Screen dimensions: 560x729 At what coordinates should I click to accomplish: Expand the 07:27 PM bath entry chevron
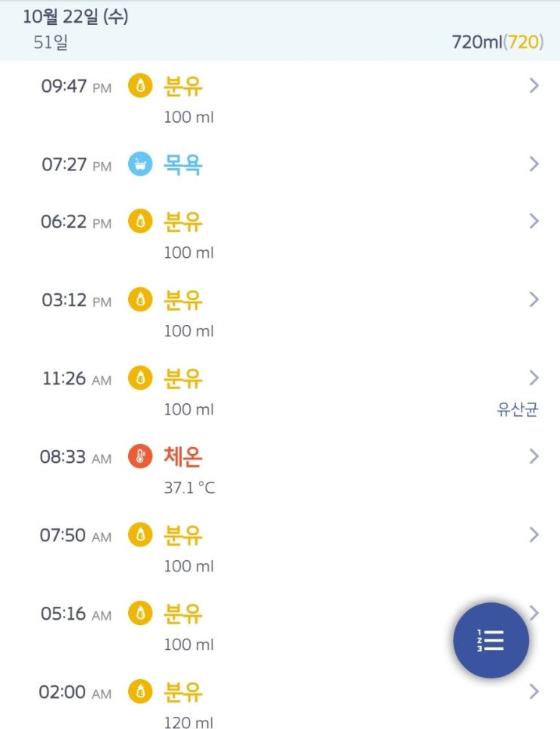pos(534,164)
